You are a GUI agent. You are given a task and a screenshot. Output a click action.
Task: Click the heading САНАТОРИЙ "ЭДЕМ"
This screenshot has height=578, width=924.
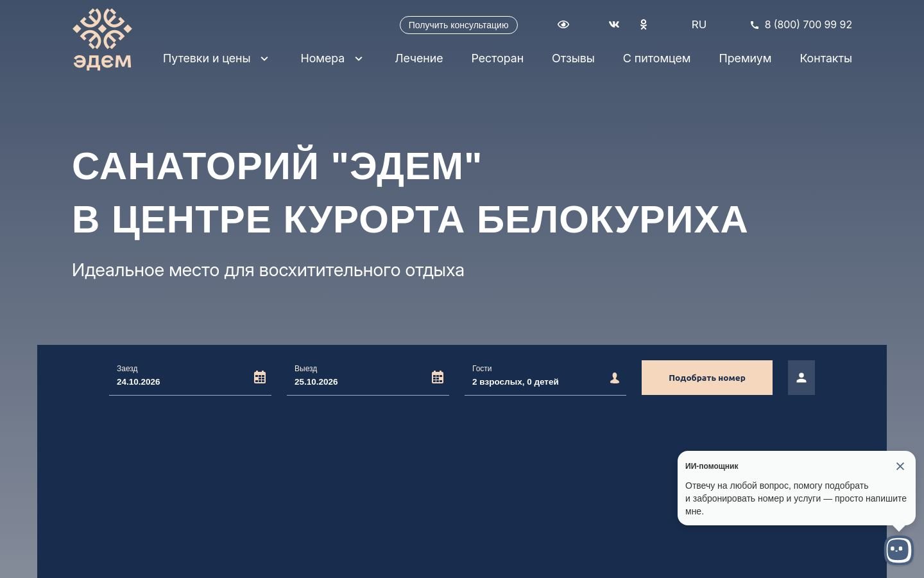[277, 166]
